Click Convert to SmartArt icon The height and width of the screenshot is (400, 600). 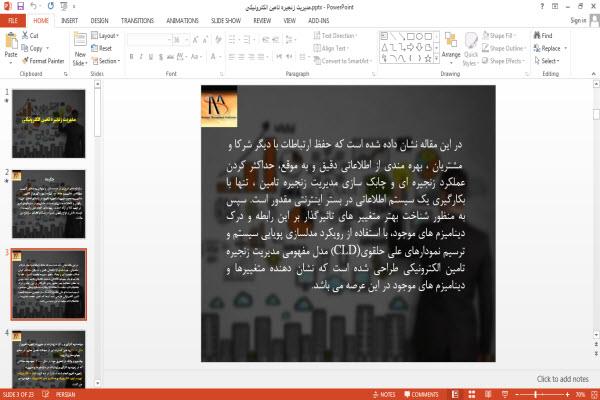click(317, 60)
